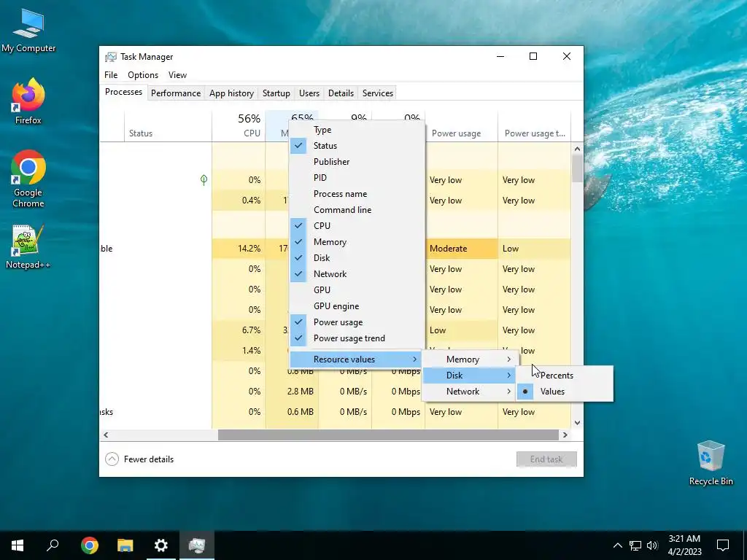Switch to the Details tab

click(x=341, y=93)
